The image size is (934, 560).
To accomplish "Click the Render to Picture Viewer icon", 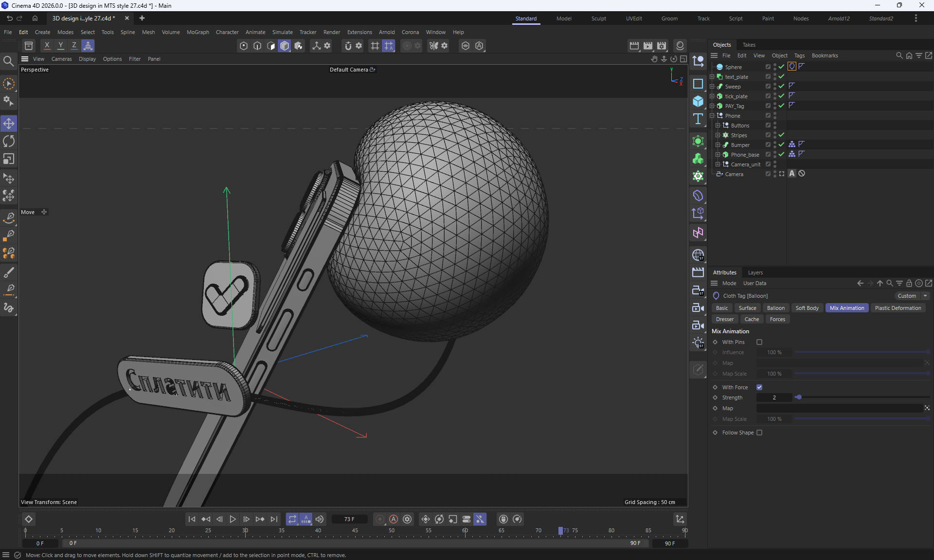I will [x=648, y=46].
